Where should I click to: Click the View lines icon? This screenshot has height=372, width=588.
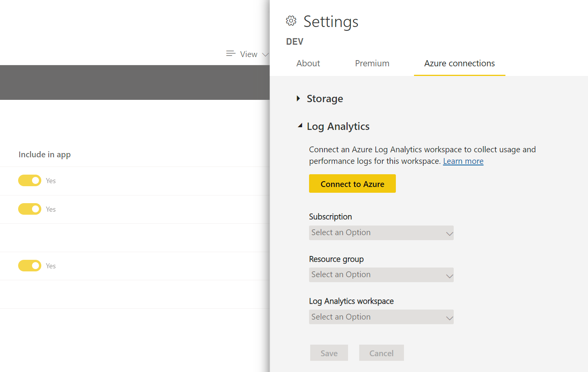pos(231,54)
